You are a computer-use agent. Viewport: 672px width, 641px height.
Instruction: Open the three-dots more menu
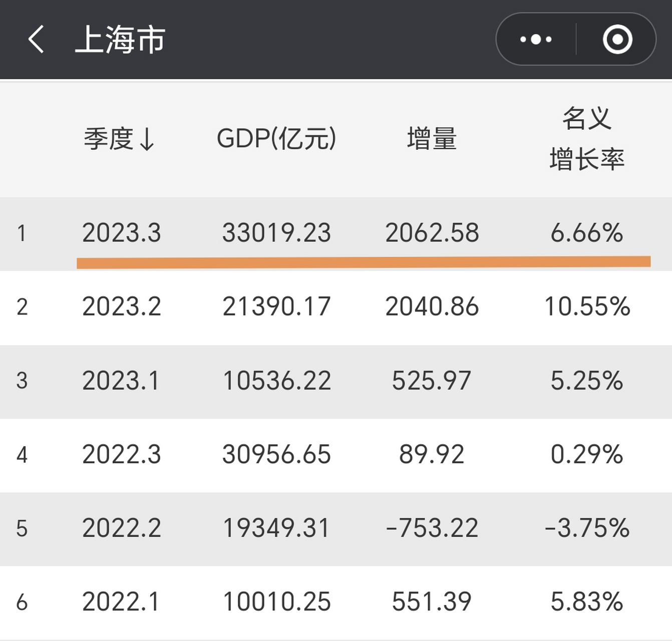click(x=536, y=39)
